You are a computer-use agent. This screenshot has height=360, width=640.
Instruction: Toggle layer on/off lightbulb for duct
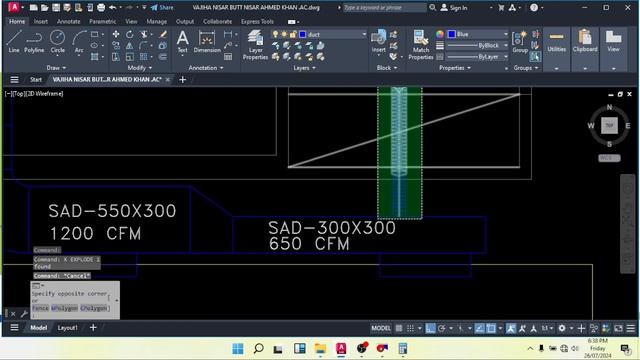(276, 34)
